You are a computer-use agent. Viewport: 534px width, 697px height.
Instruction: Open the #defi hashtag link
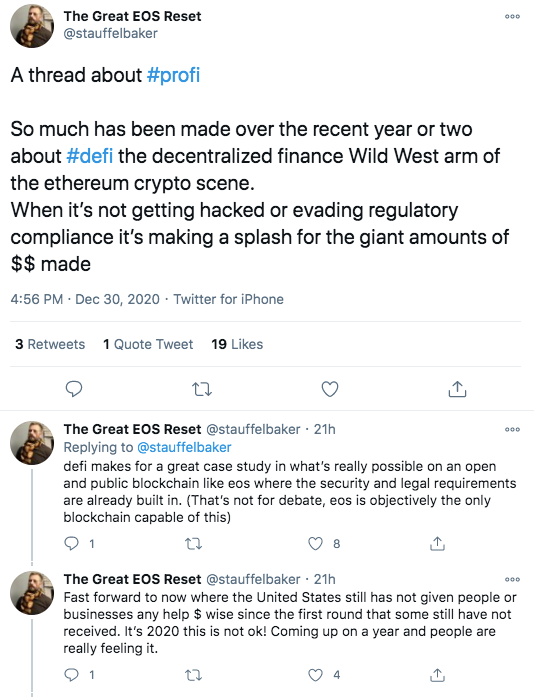(89, 156)
